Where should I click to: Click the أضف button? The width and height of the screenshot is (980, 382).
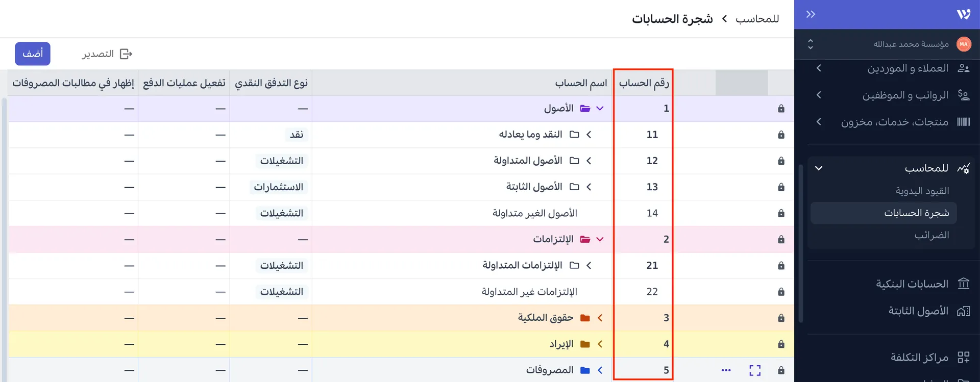coord(32,54)
